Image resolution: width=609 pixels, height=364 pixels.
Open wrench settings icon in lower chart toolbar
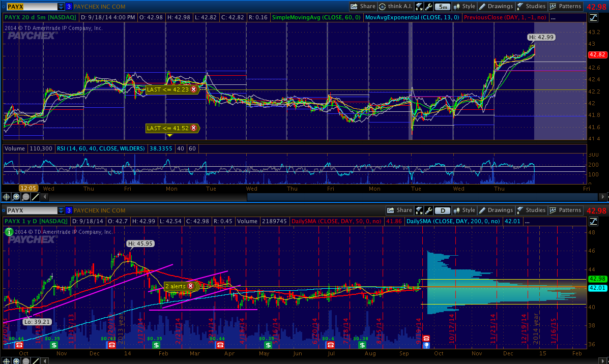coord(429,210)
